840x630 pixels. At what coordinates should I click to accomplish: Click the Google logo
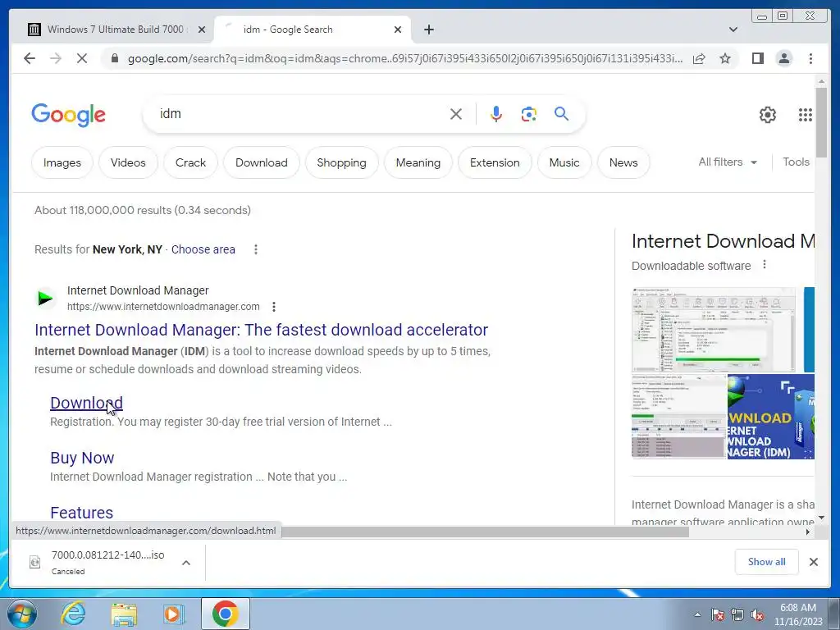point(69,115)
